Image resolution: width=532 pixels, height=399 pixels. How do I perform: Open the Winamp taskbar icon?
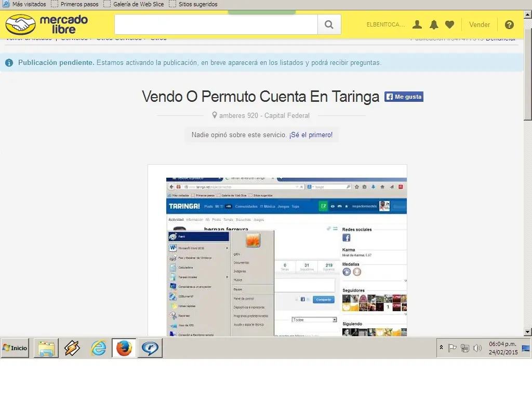pyautogui.click(x=72, y=348)
